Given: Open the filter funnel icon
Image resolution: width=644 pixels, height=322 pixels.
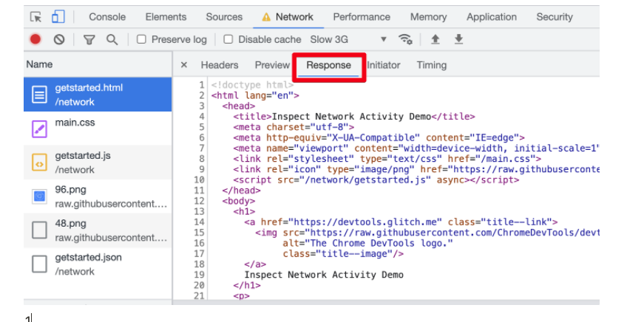Looking at the screenshot, I should click(x=89, y=39).
